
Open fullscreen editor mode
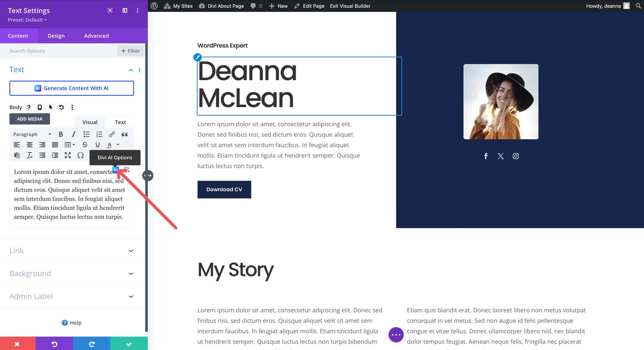(68, 155)
